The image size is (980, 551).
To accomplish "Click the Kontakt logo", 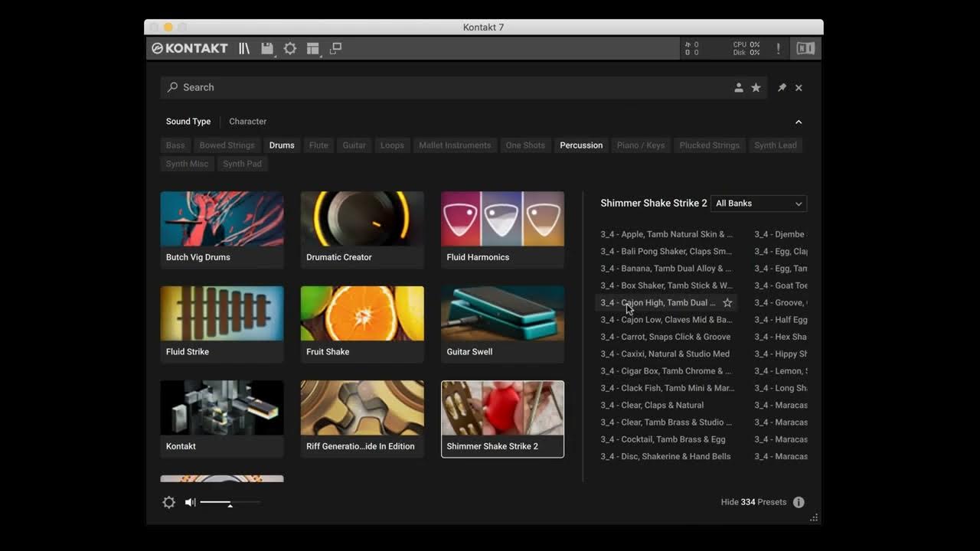I will [x=190, y=48].
